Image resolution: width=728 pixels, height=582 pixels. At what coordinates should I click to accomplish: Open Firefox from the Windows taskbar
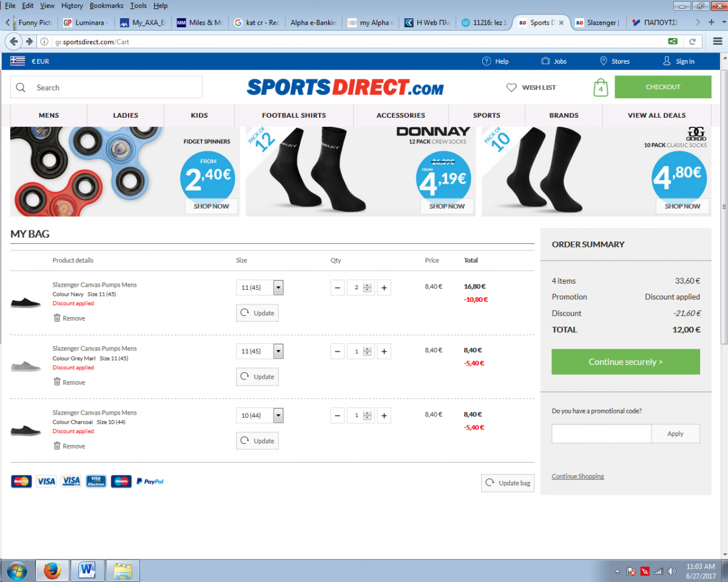pyautogui.click(x=53, y=570)
